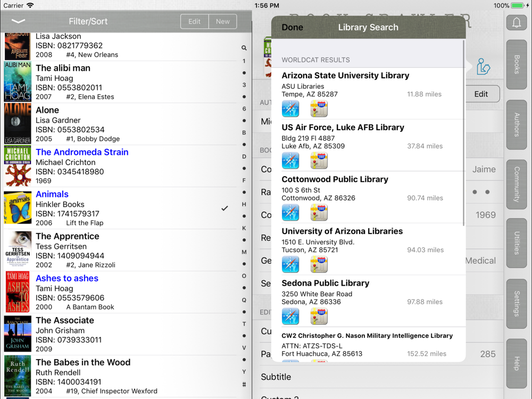The image size is (532, 399).
Task: Switch to the Utilities tab
Action: coord(517,243)
